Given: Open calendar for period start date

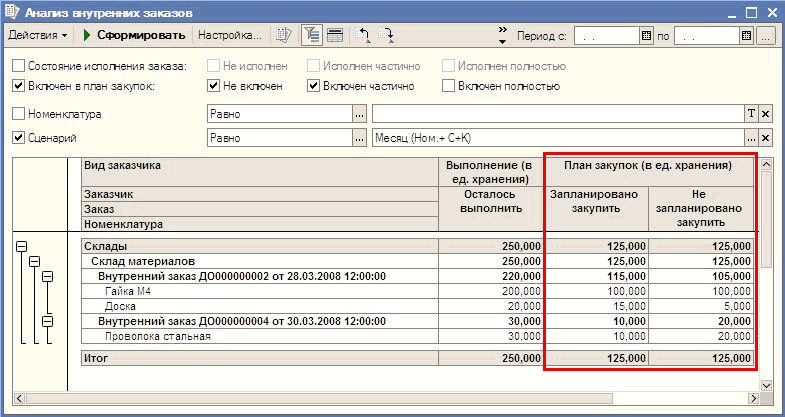Looking at the screenshot, I should pos(646,35).
